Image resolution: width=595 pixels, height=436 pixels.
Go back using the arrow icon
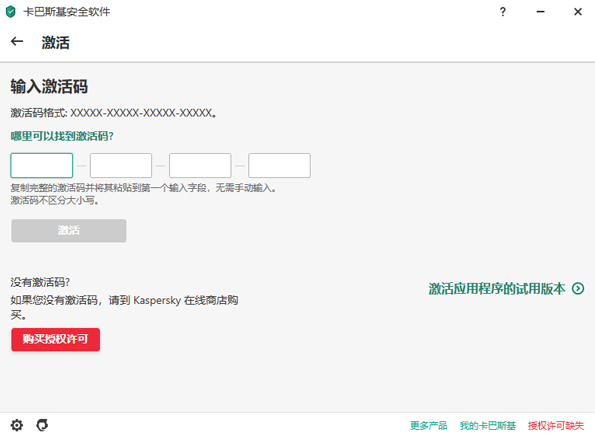17,41
